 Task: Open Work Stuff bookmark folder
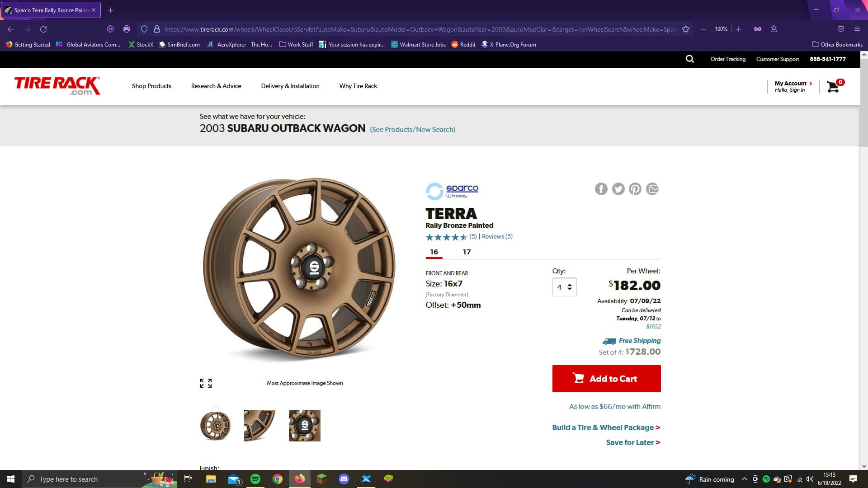point(296,44)
